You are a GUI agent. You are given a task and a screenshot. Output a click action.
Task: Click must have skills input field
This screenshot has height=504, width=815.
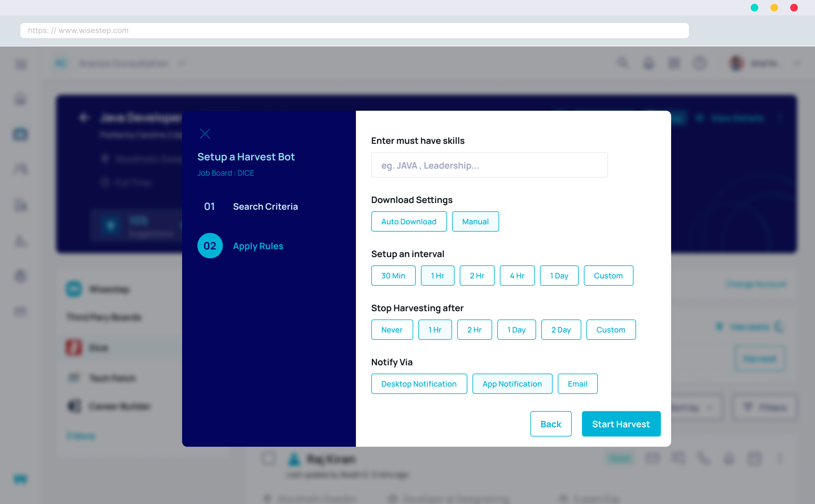click(x=489, y=165)
